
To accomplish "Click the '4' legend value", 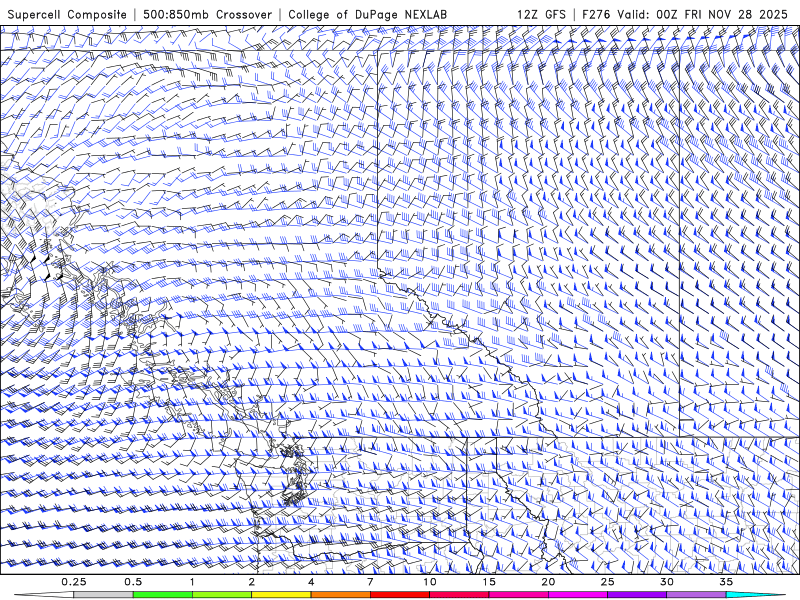I will pyautogui.click(x=311, y=582).
